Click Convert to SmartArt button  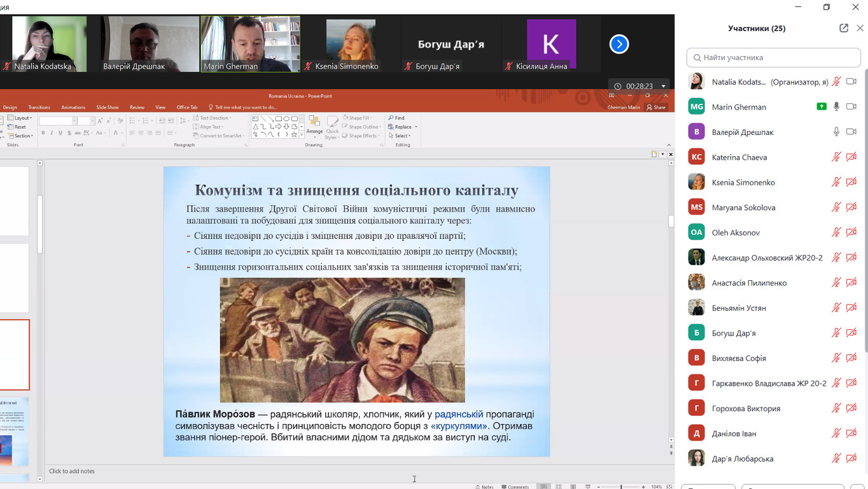point(218,136)
